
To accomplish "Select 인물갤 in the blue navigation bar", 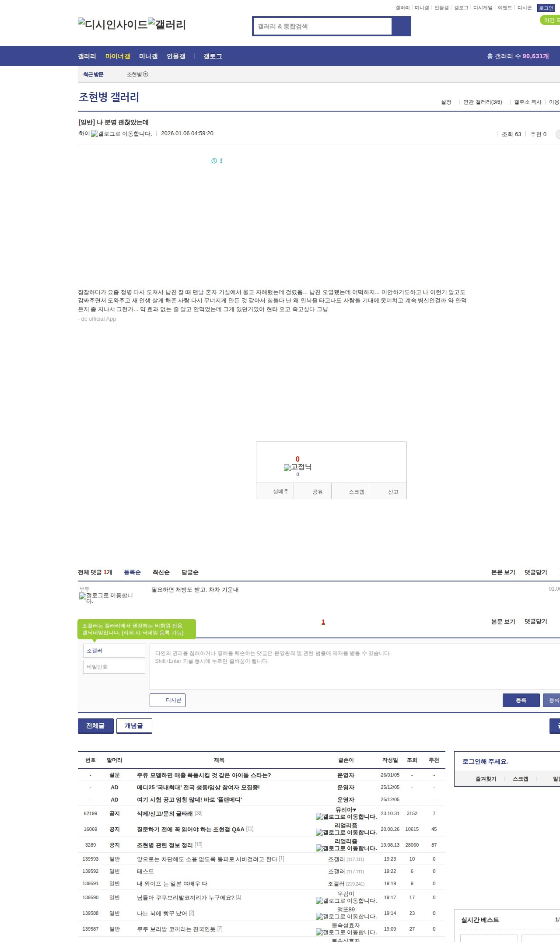I will click(x=176, y=56).
